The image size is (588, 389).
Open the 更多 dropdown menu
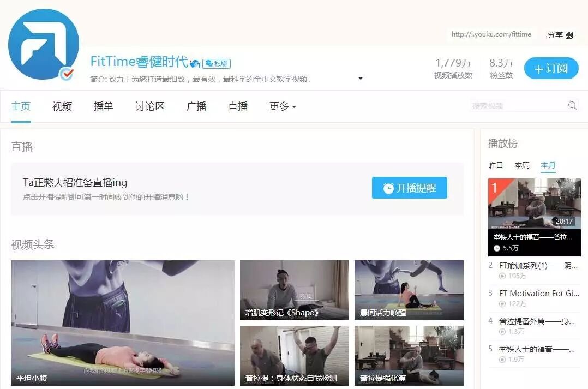point(283,106)
